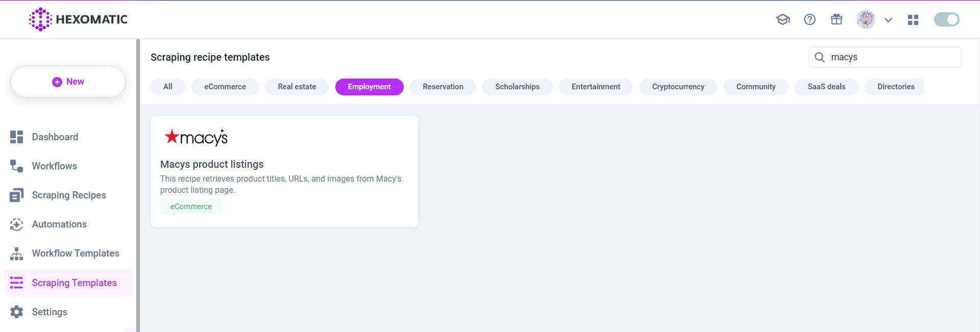980x332 pixels.
Task: Open the Macys product listings template
Action: coord(212,164)
